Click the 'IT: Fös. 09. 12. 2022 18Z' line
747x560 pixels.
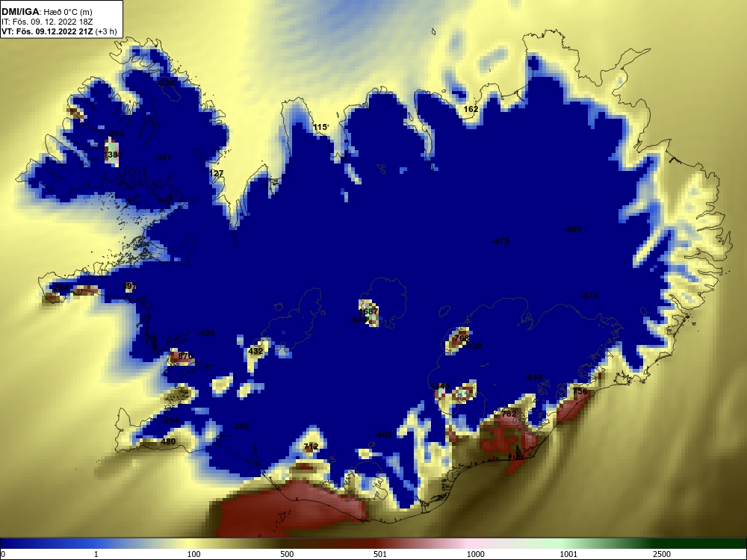[46, 22]
